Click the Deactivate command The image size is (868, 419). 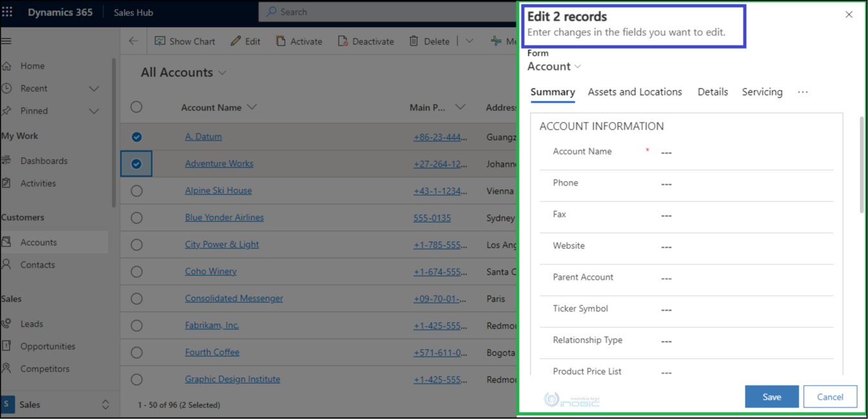click(x=366, y=41)
